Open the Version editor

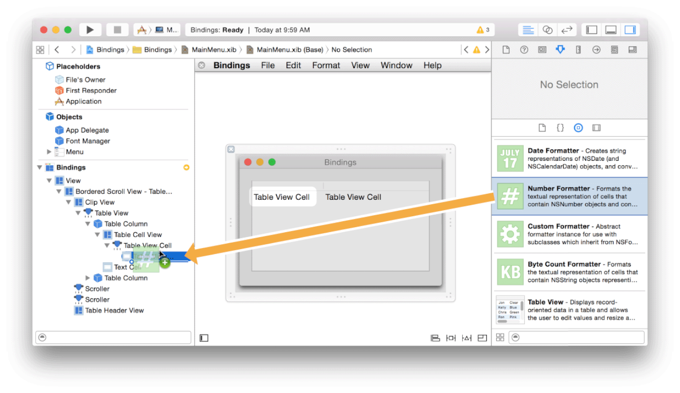coord(566,29)
